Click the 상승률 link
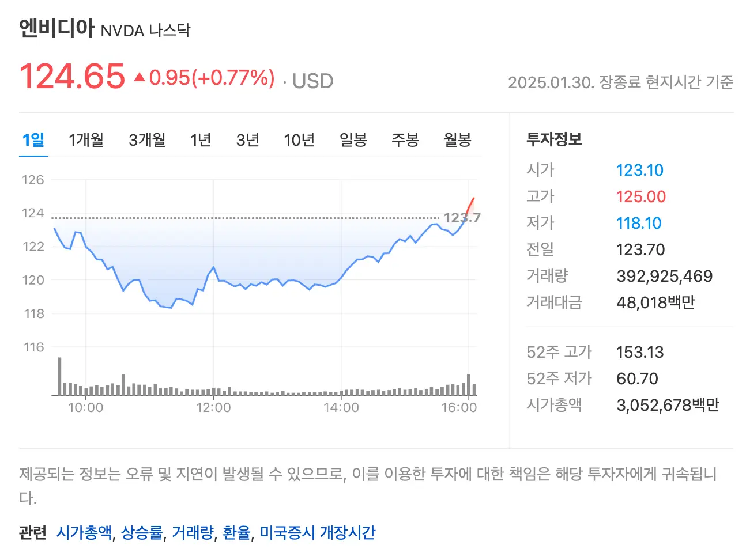Image resolution: width=746 pixels, height=560 pixels. pyautogui.click(x=141, y=533)
